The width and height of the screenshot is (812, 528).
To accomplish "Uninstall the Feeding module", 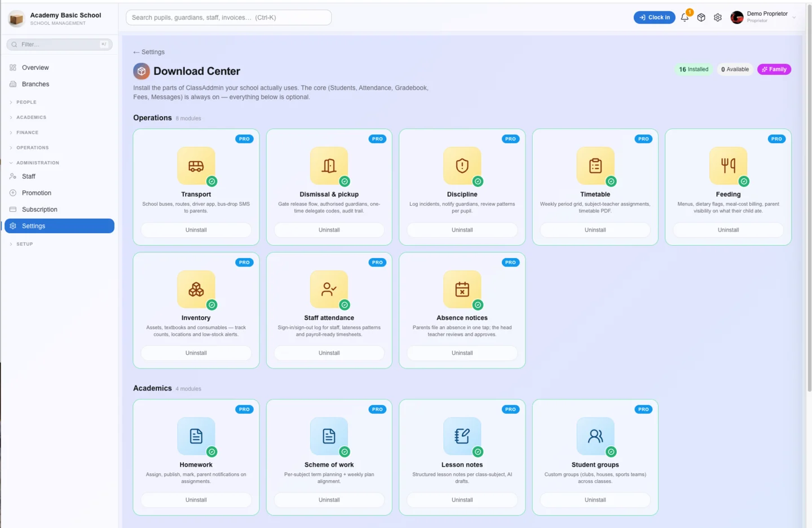I will coord(729,230).
